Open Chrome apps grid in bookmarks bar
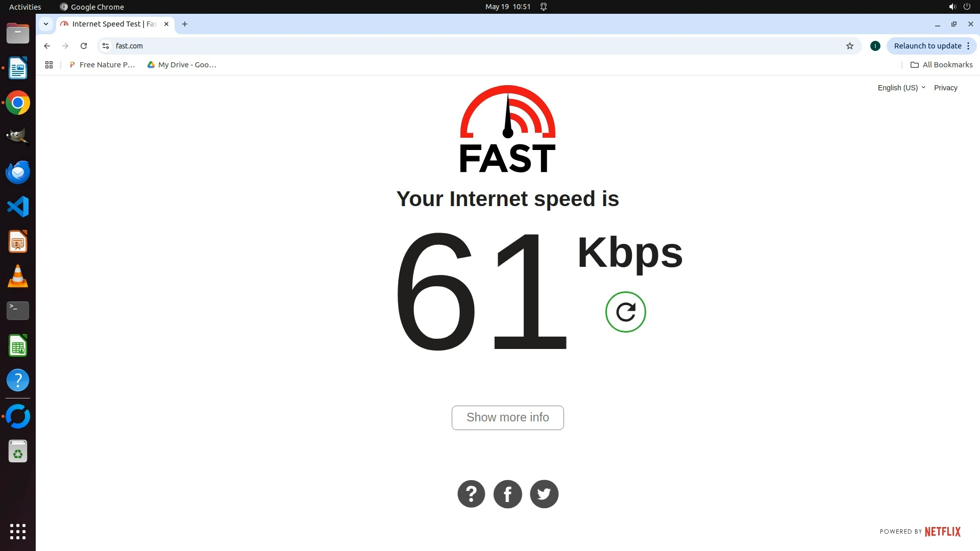Image resolution: width=980 pixels, height=551 pixels. 49,65
